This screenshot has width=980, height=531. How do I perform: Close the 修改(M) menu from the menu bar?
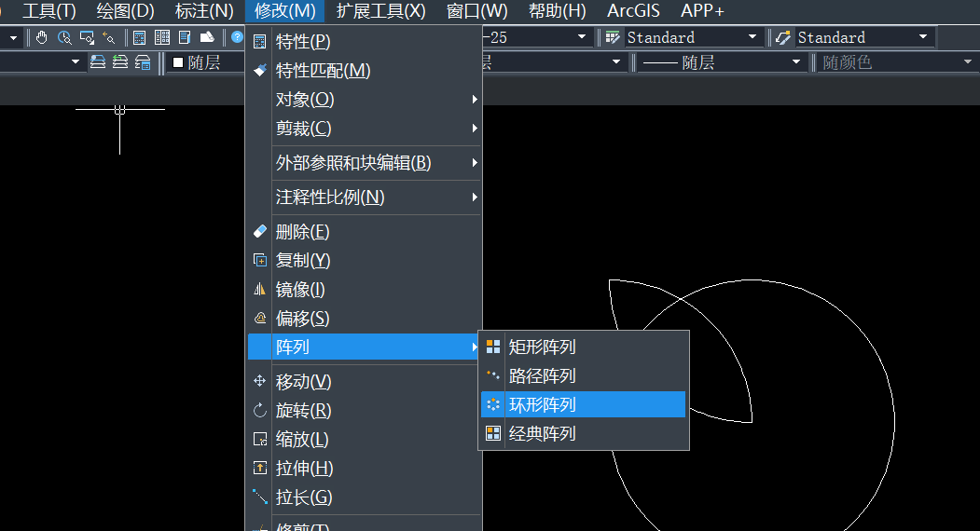click(x=285, y=10)
